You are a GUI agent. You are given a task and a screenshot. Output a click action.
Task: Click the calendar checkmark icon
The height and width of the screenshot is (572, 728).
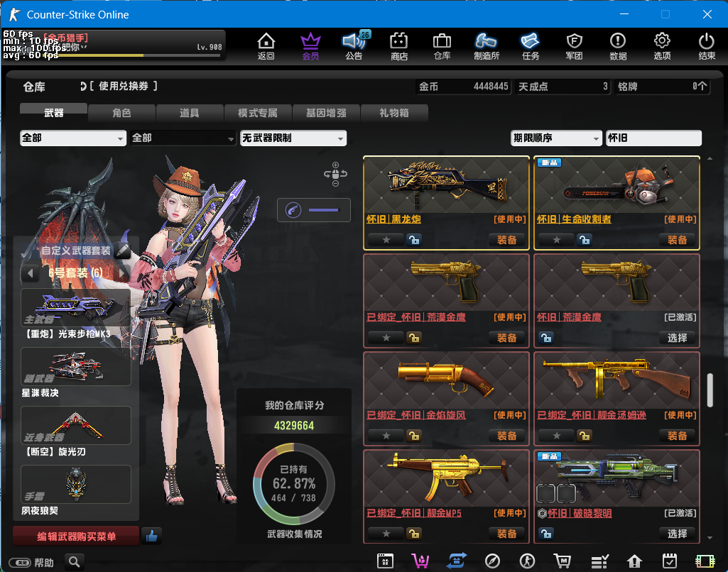pyautogui.click(x=670, y=561)
